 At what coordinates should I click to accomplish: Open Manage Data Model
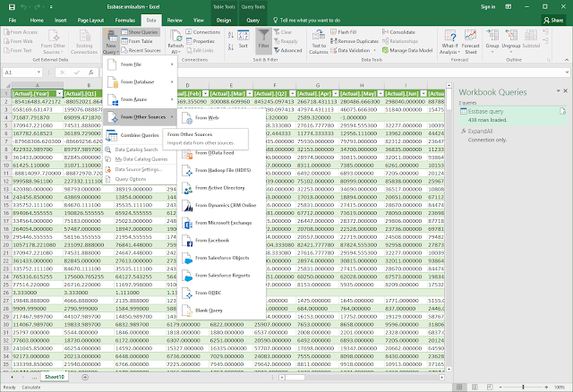click(x=407, y=50)
